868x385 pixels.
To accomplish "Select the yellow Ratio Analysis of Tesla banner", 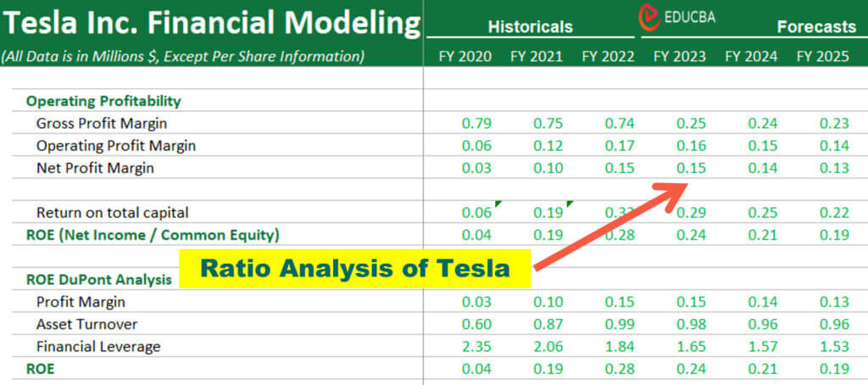I will coord(354,269).
